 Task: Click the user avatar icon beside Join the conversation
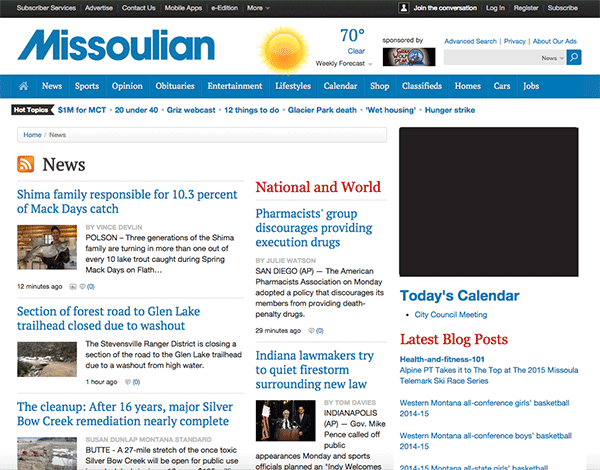click(403, 8)
